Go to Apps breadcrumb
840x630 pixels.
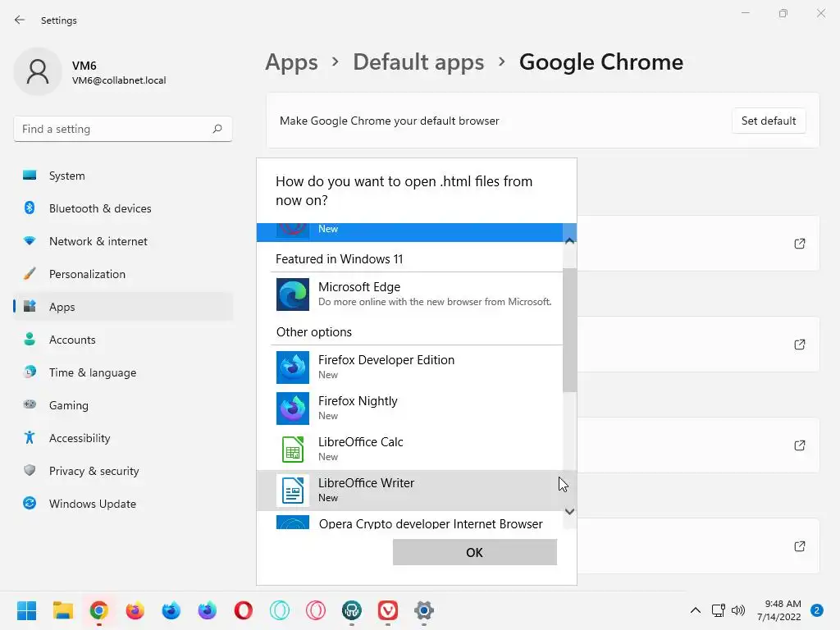(x=291, y=62)
